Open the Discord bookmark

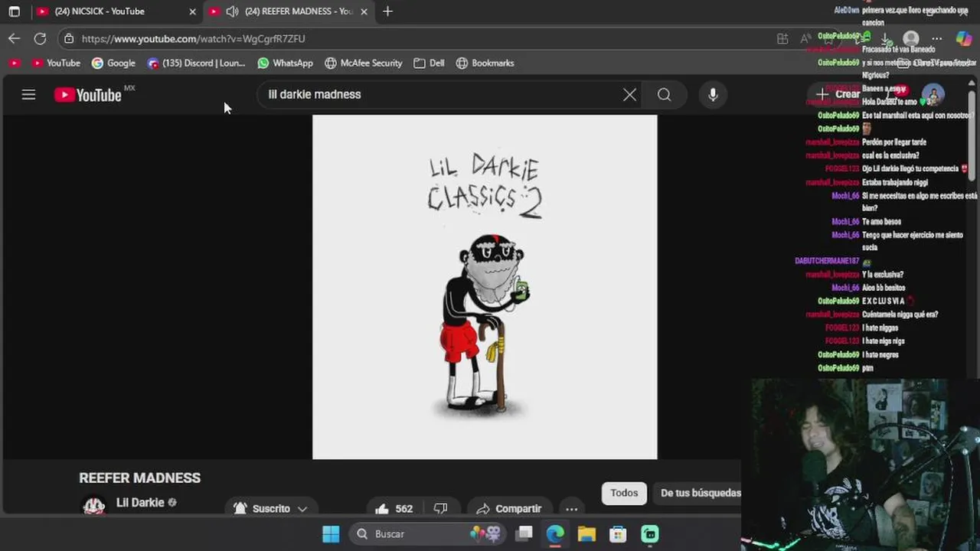(x=196, y=63)
